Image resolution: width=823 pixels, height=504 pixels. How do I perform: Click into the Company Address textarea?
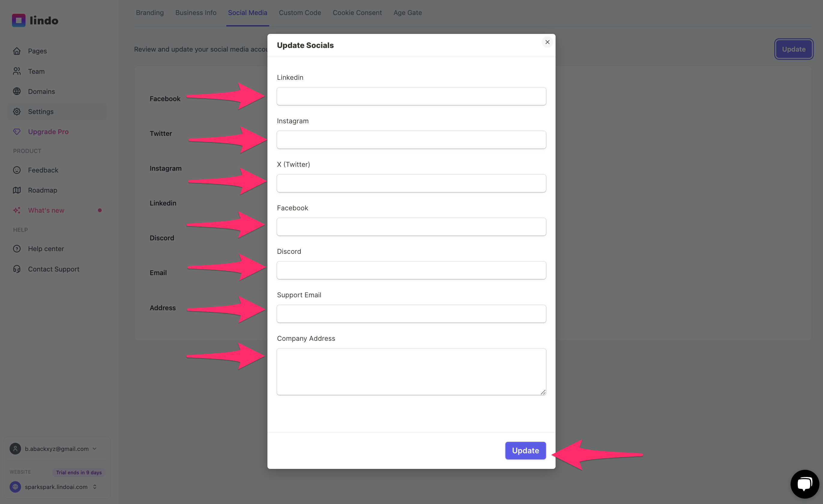click(411, 371)
